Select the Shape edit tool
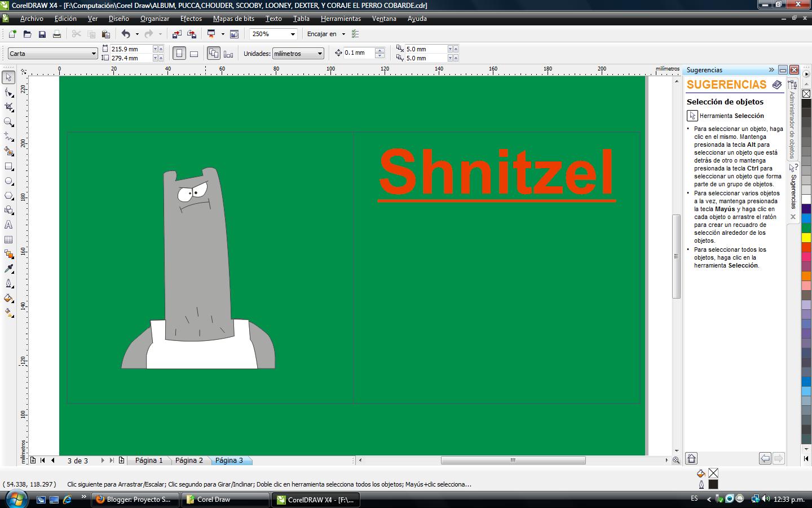This screenshot has height=508, width=812. pyautogui.click(x=8, y=93)
